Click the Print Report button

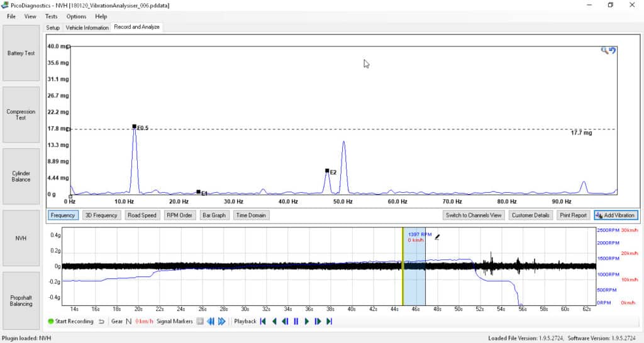(x=573, y=215)
